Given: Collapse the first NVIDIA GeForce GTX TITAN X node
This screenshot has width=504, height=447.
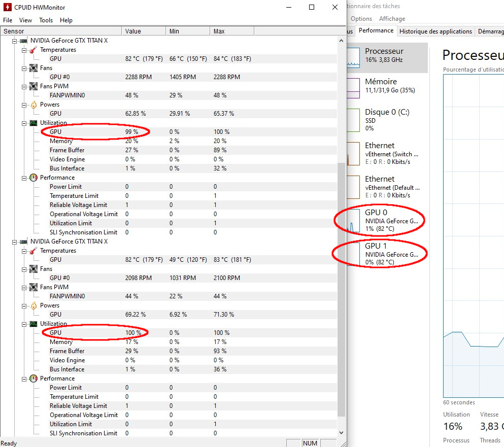Looking at the screenshot, I should pyautogui.click(x=14, y=41).
